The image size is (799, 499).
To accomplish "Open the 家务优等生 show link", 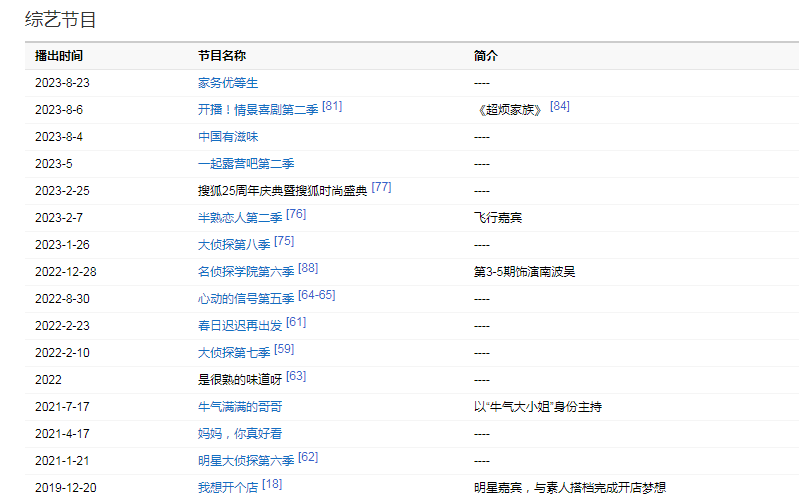I will 228,83.
